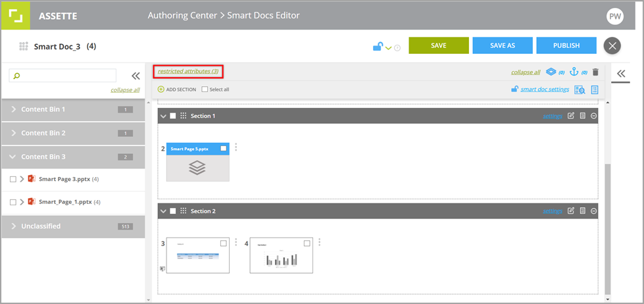The image size is (644, 304).
Task: Expand the right panel with the double chevron
Action: 621,74
